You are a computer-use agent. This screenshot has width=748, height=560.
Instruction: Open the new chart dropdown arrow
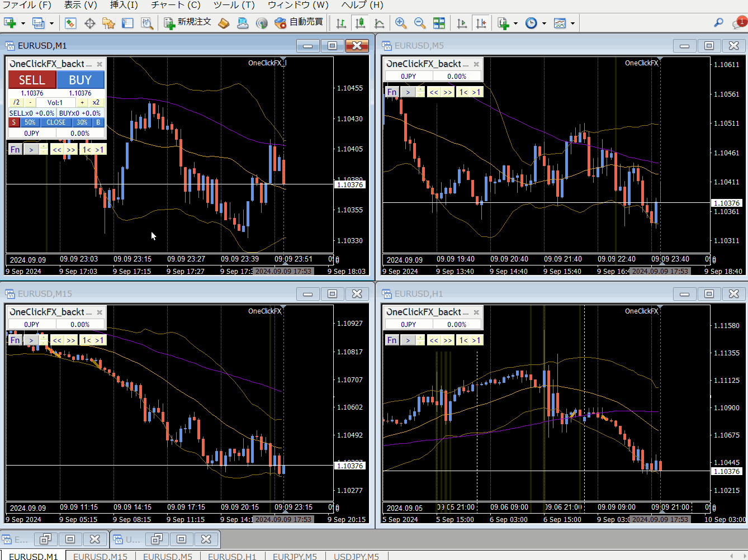(x=23, y=23)
